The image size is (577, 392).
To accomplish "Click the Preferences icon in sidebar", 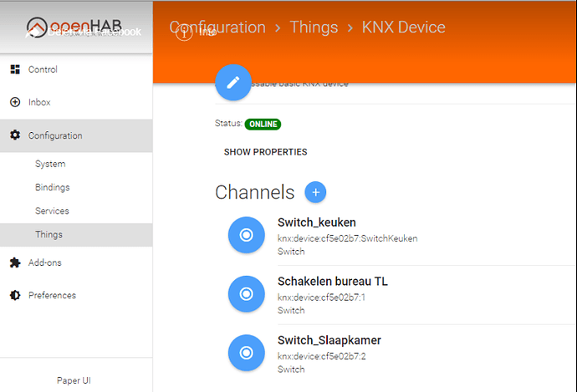I will (x=14, y=295).
